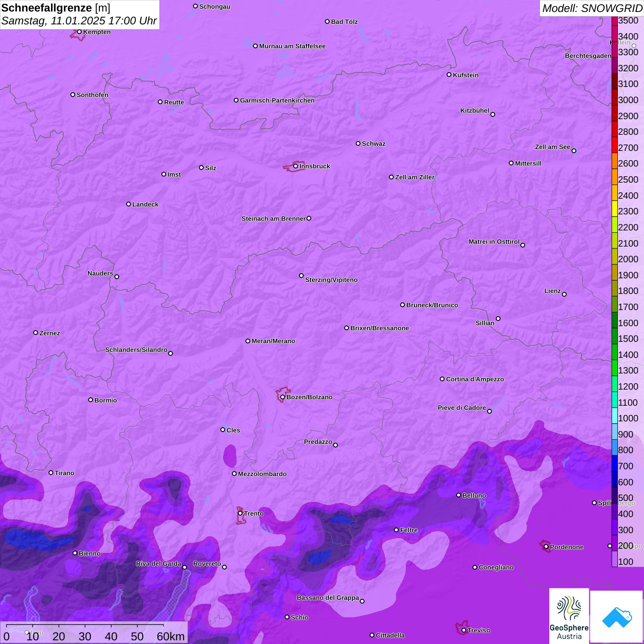644x644 pixels.
Task: Click the 'Cittadella' label
Action: tap(390, 635)
